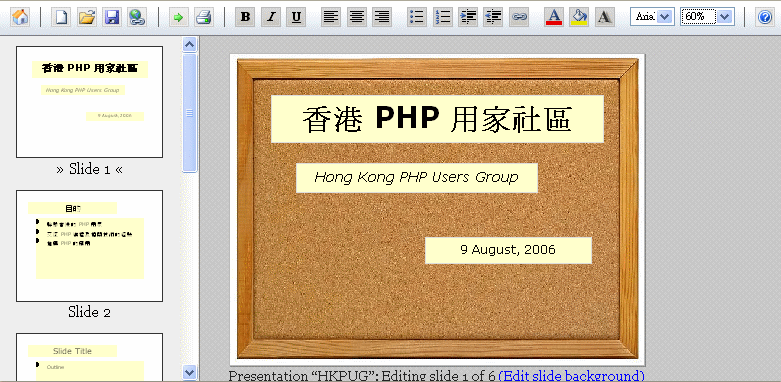Click the globe link publish icon

pos(136,17)
